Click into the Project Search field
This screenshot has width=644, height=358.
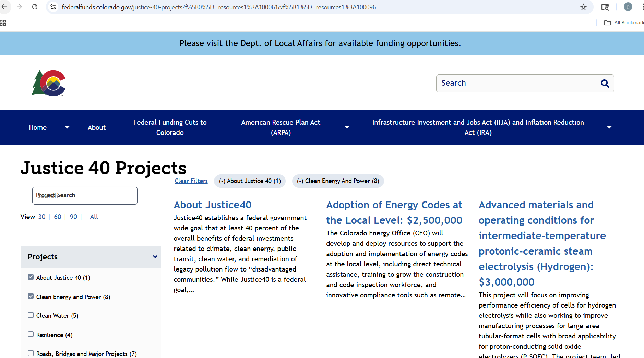point(85,196)
